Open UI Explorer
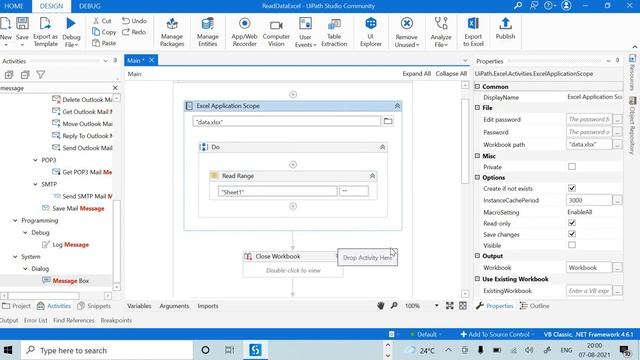Viewport: 640px width, 360px height. [371, 32]
